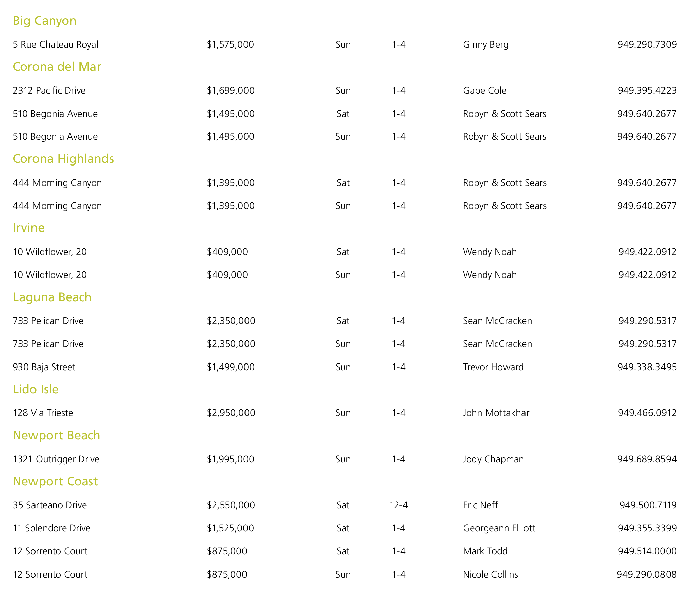Open the Newport Beach section heading
Viewport: 700px width, 595px height.
[x=57, y=436]
